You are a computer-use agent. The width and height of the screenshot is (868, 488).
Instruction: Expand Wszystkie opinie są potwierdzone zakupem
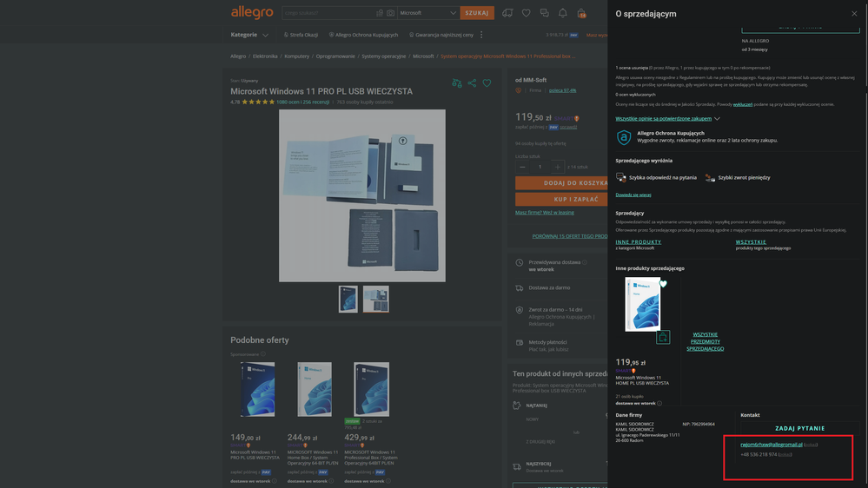667,118
